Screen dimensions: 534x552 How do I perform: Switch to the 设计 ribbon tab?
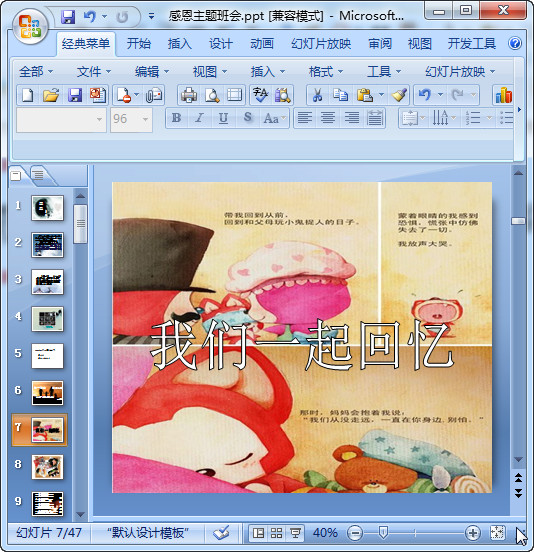221,44
